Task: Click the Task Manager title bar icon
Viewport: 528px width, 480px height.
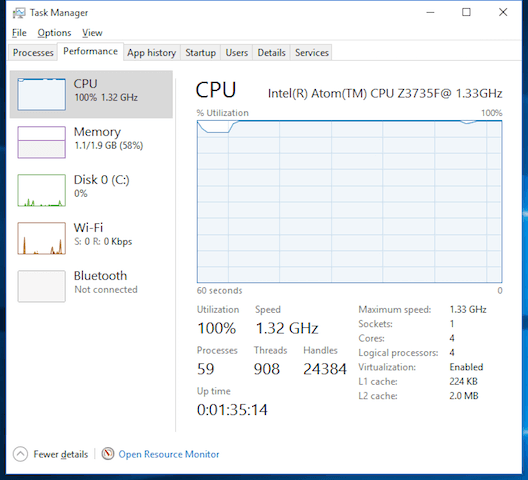Action: coord(19,13)
